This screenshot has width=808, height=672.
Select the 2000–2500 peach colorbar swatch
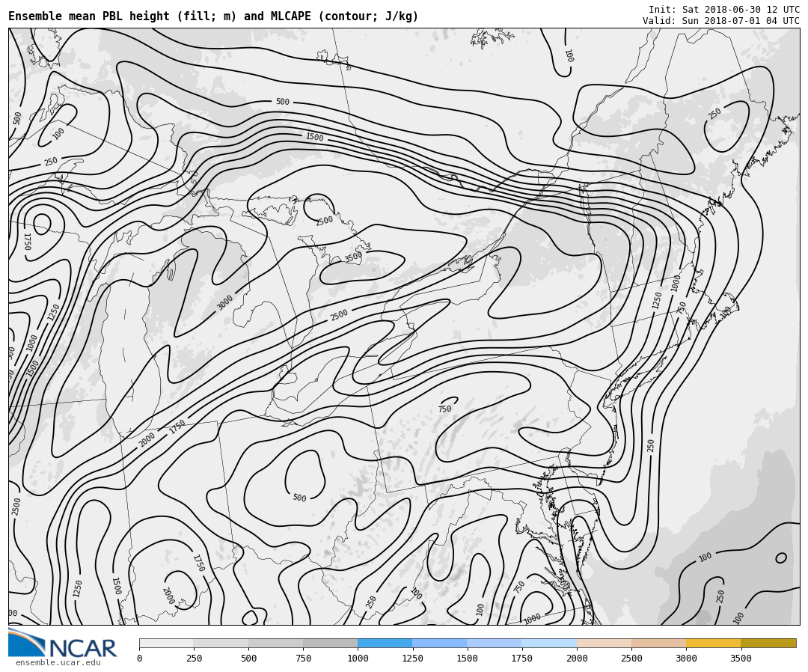[x=605, y=643]
